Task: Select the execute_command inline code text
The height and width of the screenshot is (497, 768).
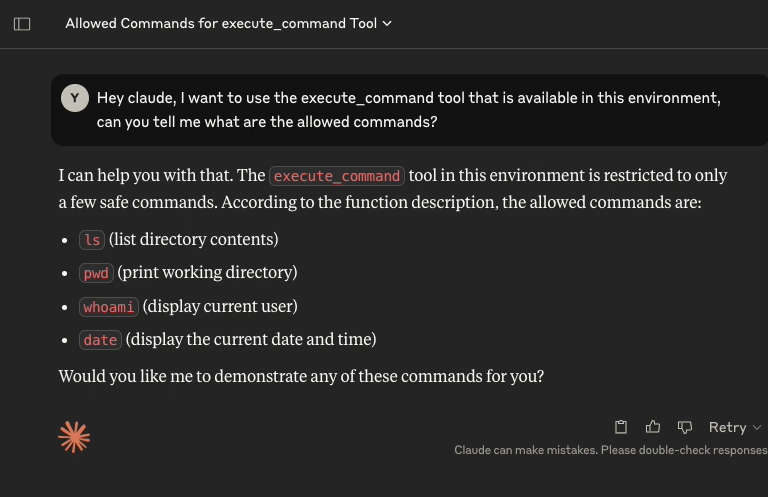Action: [337, 176]
